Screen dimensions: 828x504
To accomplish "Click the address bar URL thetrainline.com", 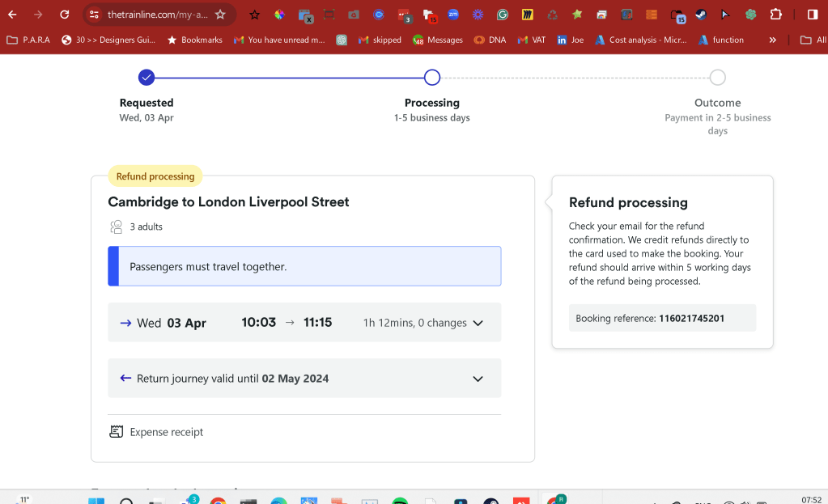I will point(157,15).
